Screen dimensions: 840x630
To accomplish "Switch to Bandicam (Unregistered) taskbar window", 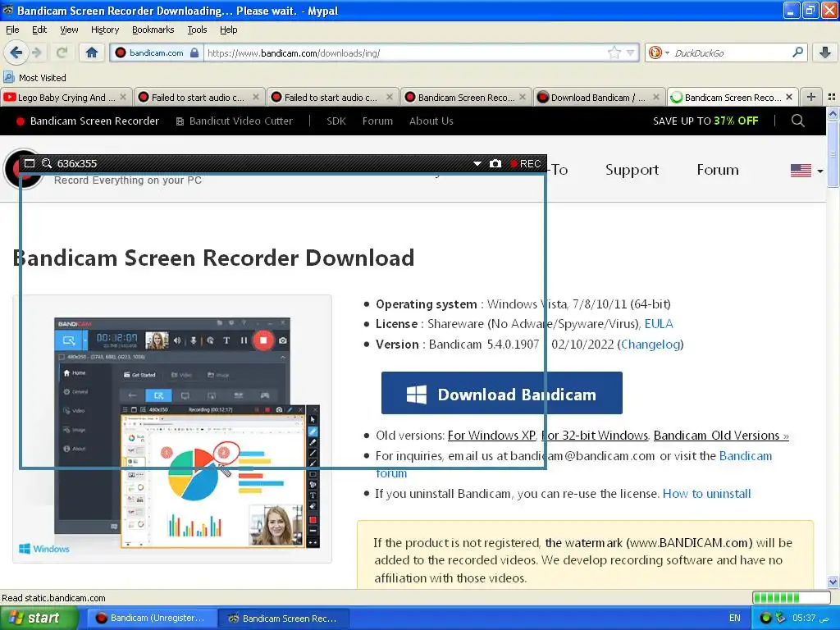I will (x=152, y=619).
